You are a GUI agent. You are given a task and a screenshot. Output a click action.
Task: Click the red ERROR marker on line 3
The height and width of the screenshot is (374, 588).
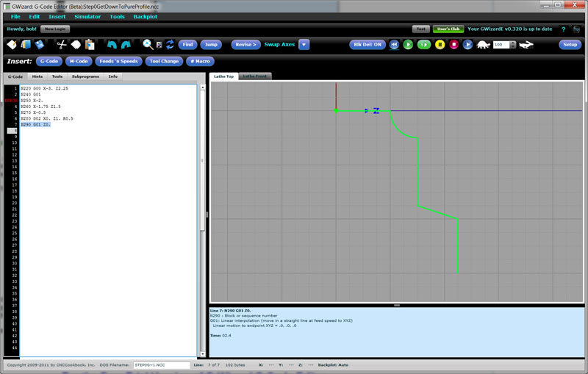(x=11, y=101)
